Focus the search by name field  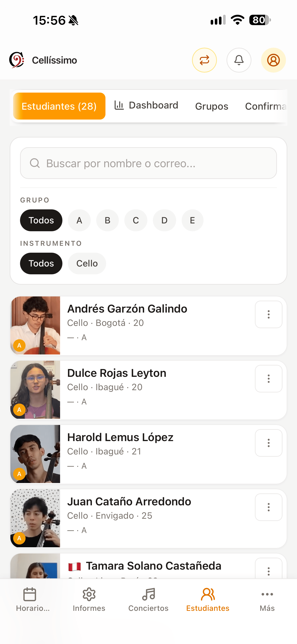(x=148, y=163)
